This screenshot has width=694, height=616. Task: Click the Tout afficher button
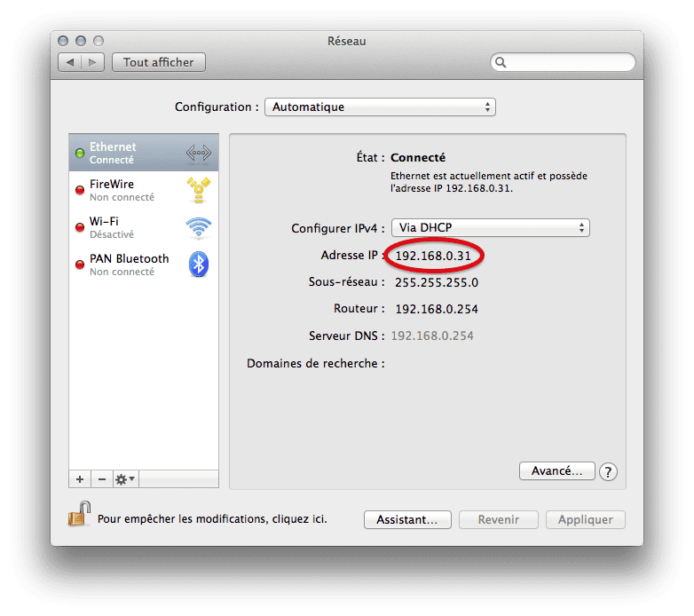[x=159, y=62]
